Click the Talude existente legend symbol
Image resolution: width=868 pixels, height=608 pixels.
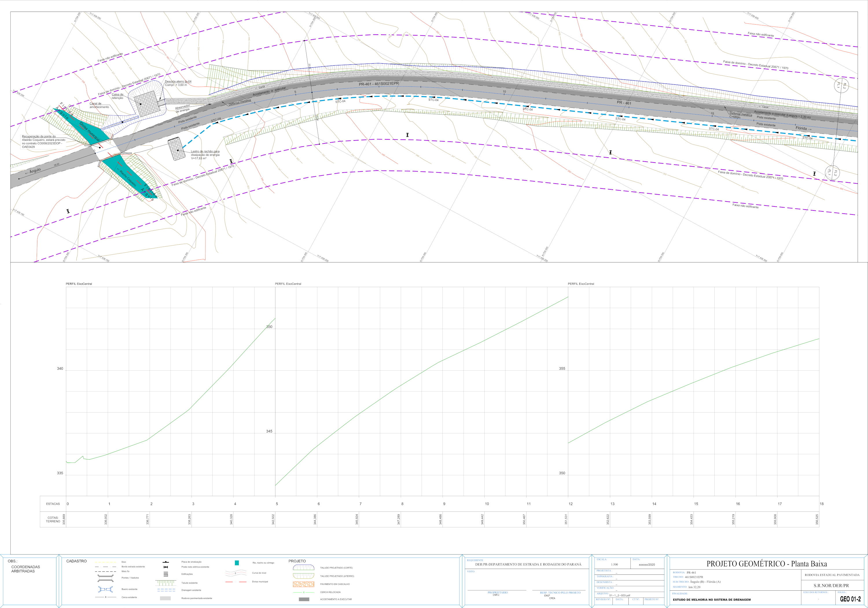click(165, 583)
